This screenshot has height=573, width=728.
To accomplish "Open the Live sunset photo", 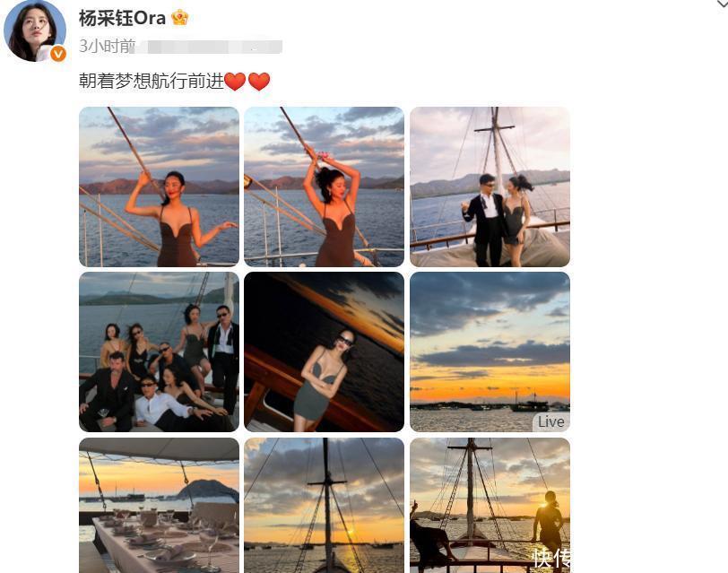I will (x=490, y=352).
